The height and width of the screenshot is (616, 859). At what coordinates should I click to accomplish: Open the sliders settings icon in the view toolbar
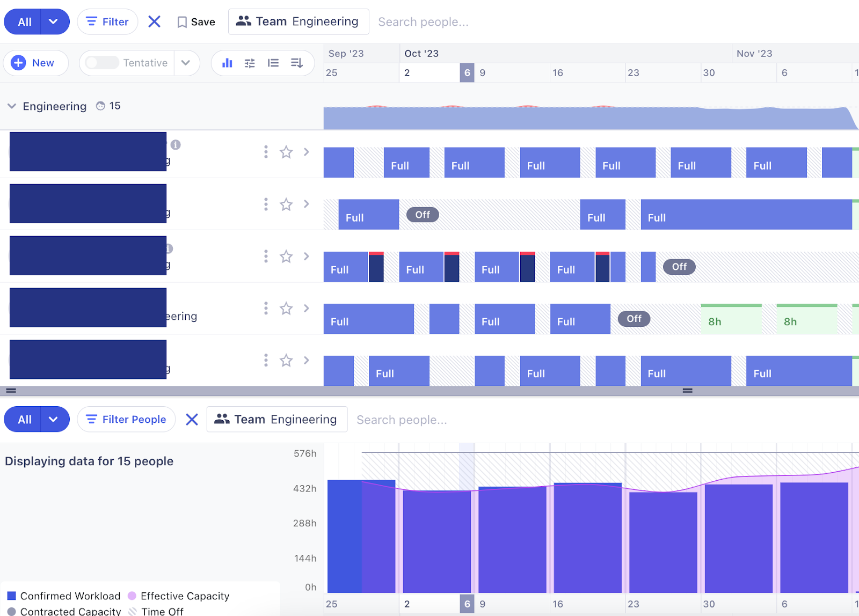pos(250,63)
